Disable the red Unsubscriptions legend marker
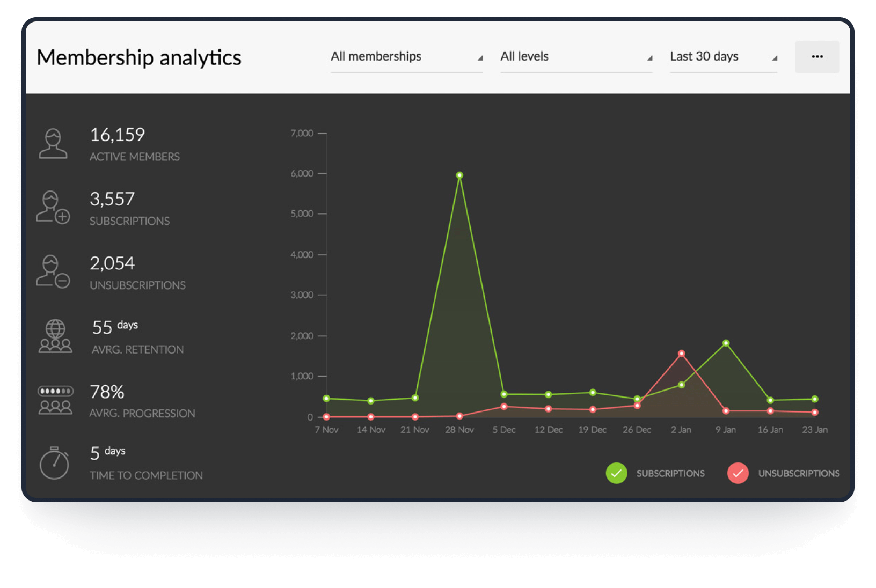876x588 pixels. (x=738, y=473)
